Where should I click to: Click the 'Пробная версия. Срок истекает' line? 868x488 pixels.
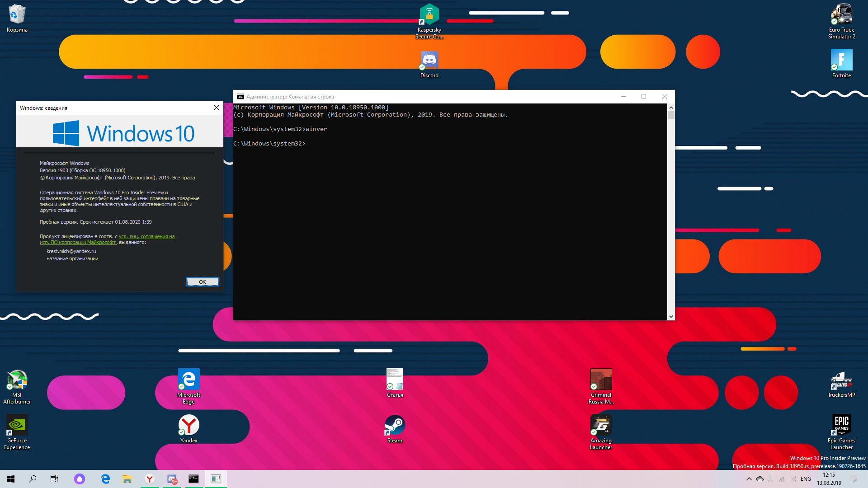point(96,222)
